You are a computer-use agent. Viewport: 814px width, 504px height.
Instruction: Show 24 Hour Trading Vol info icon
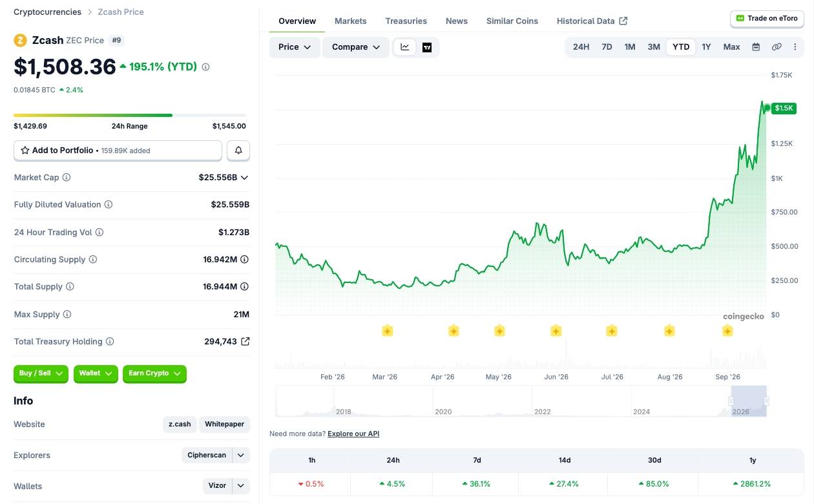click(99, 232)
